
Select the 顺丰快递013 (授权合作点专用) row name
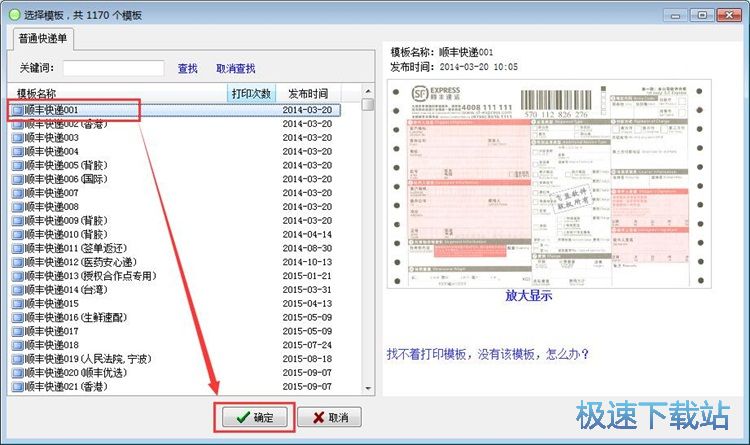(90, 277)
